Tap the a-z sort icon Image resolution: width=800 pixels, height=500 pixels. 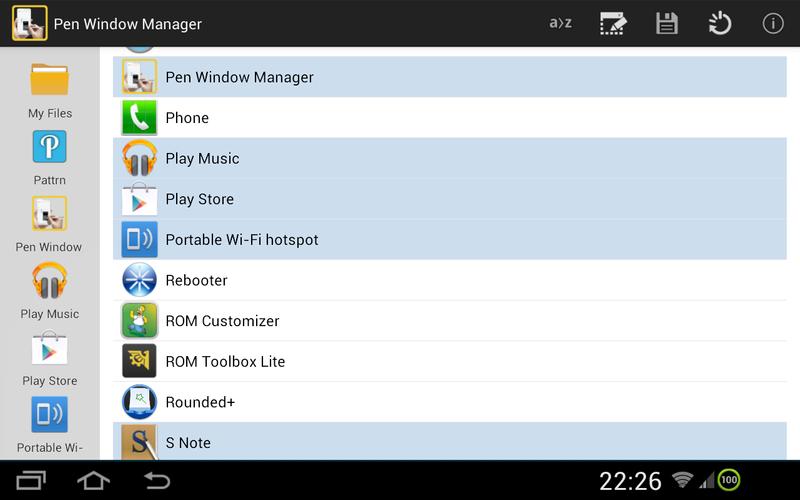(560, 23)
